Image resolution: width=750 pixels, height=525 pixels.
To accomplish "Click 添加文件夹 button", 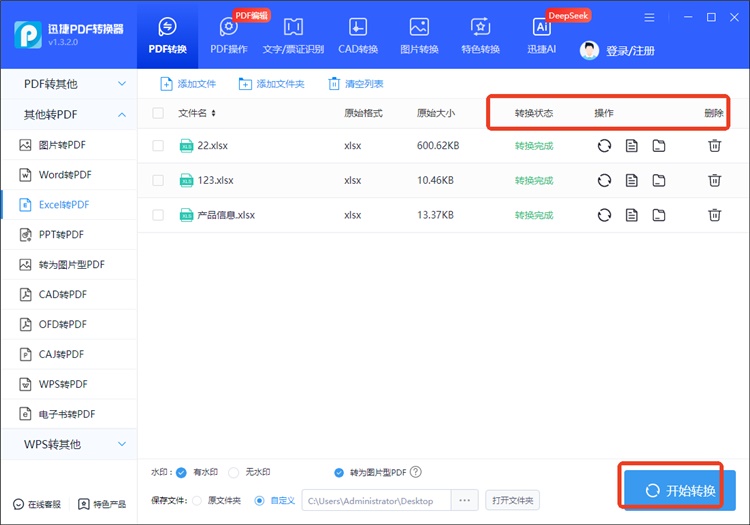I will (x=271, y=84).
